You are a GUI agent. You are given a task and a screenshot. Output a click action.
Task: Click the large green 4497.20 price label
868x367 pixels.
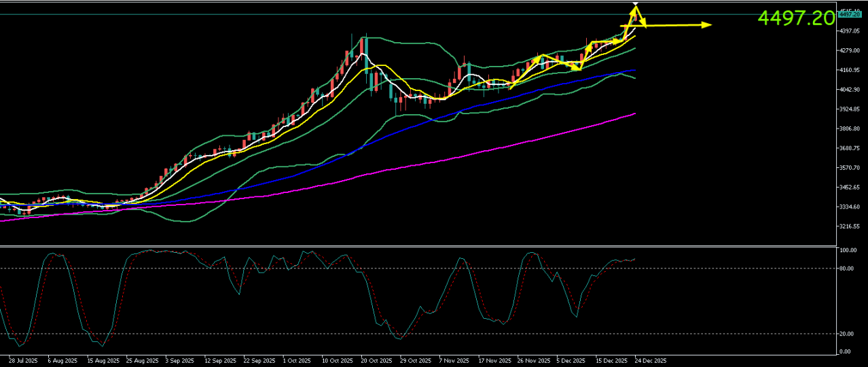(x=796, y=18)
